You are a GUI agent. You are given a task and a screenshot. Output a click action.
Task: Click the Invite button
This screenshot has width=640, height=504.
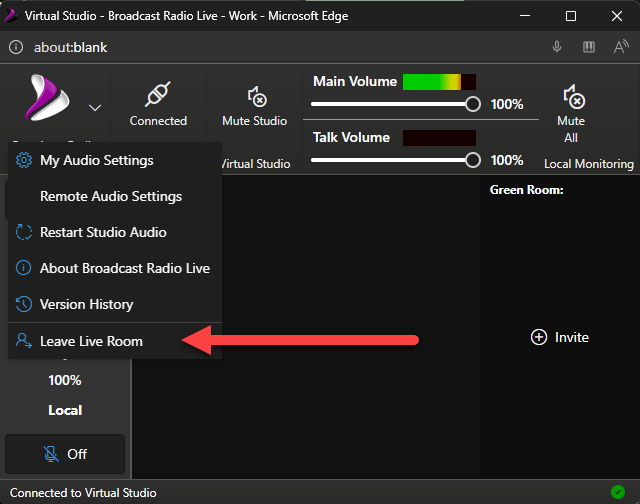tap(560, 337)
